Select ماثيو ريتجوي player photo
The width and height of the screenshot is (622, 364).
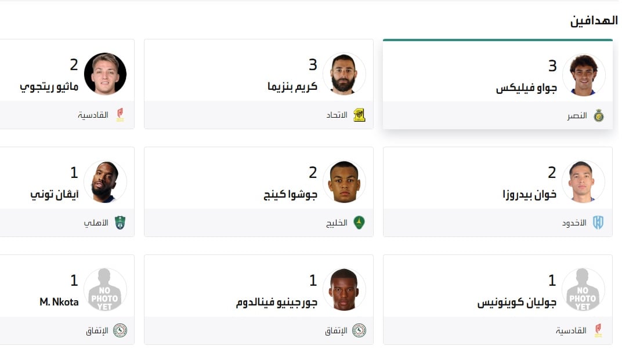tap(105, 74)
